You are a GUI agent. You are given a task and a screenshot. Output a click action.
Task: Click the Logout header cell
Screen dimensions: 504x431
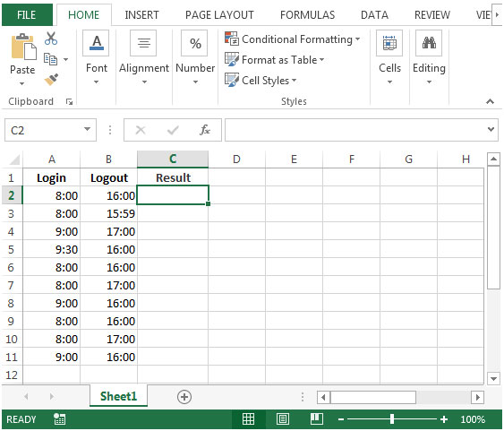(108, 177)
